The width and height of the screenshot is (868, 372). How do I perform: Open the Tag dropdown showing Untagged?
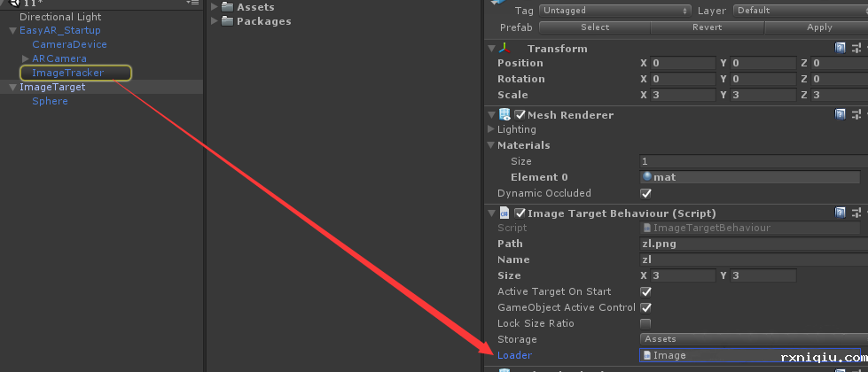click(615, 11)
